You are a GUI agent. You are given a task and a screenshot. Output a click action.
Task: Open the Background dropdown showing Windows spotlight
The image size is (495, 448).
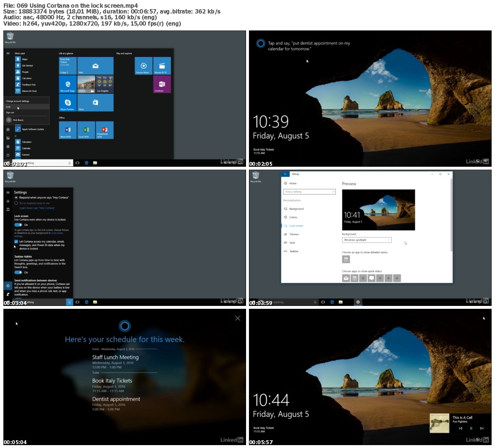point(367,240)
